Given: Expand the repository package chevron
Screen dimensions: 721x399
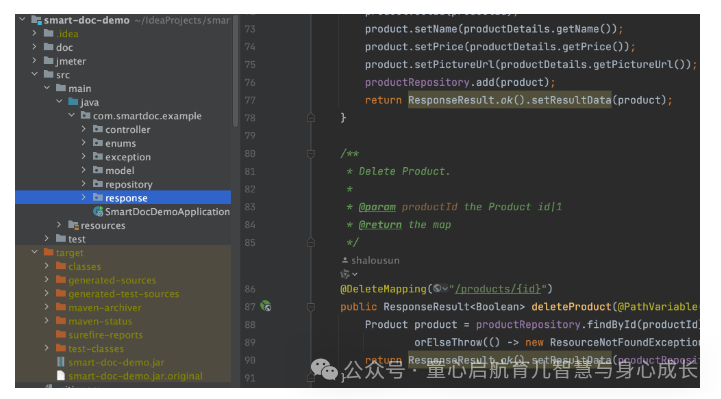Looking at the screenshot, I should coord(84,184).
